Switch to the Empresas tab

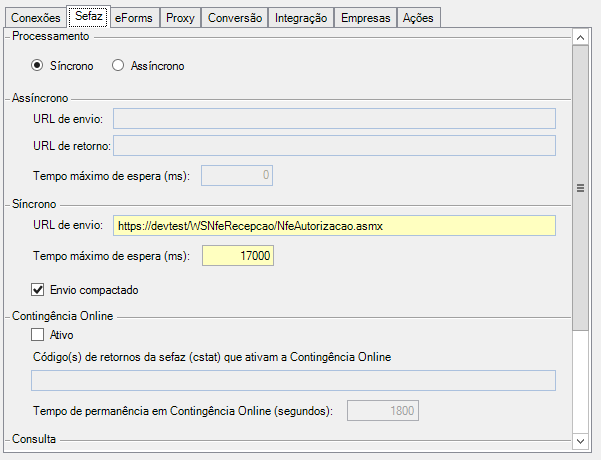tap(365, 18)
